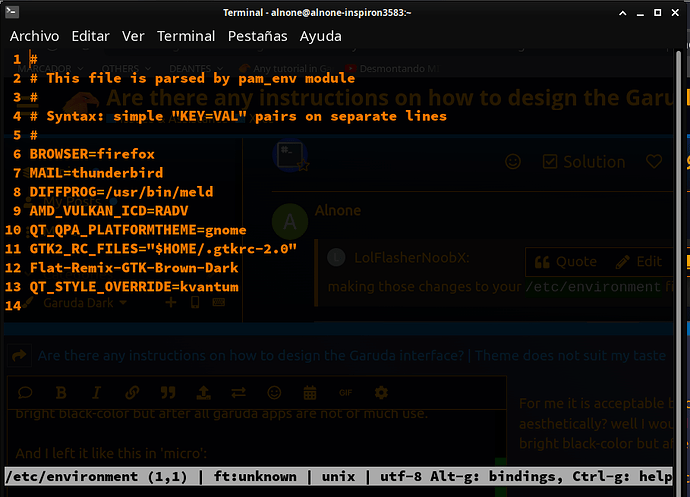Click the Edit button with pencil
Viewport: 690px width, 497px height.
pos(639,262)
